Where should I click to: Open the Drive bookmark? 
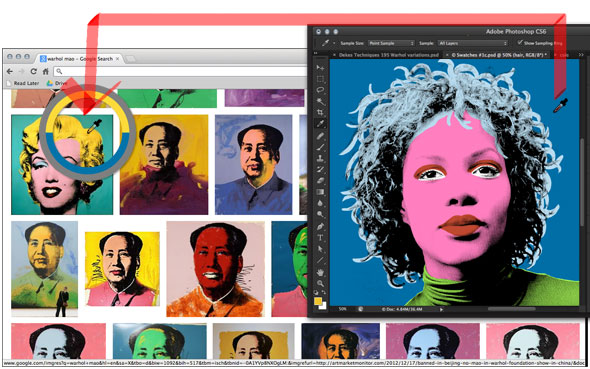pyautogui.click(x=56, y=83)
